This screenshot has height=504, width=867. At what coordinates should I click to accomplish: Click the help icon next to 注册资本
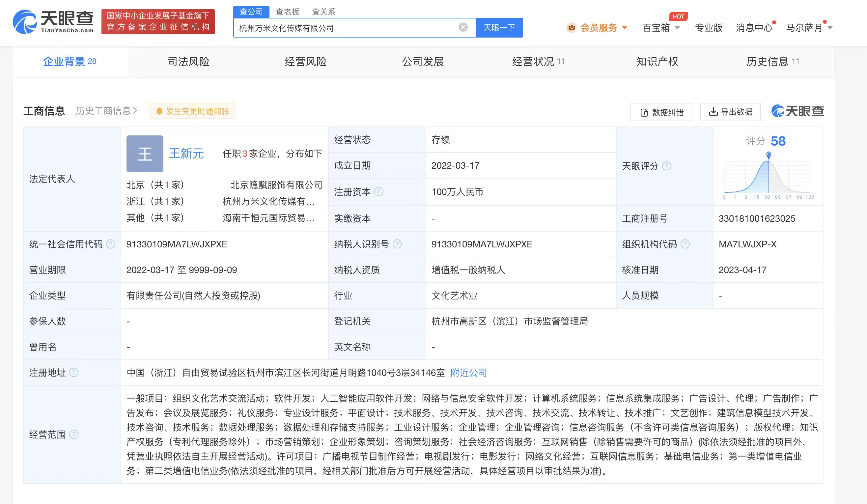379,192
